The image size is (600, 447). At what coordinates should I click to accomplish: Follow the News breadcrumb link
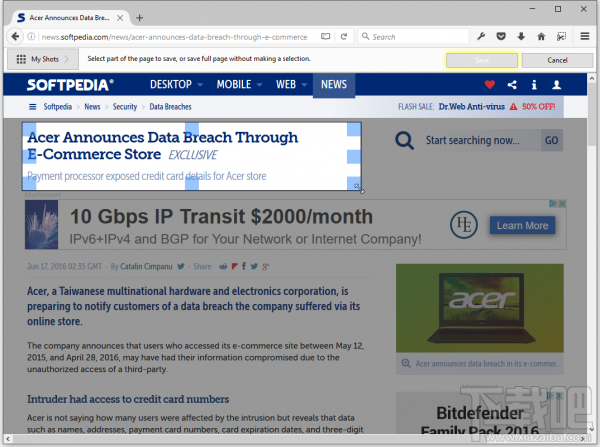[92, 107]
